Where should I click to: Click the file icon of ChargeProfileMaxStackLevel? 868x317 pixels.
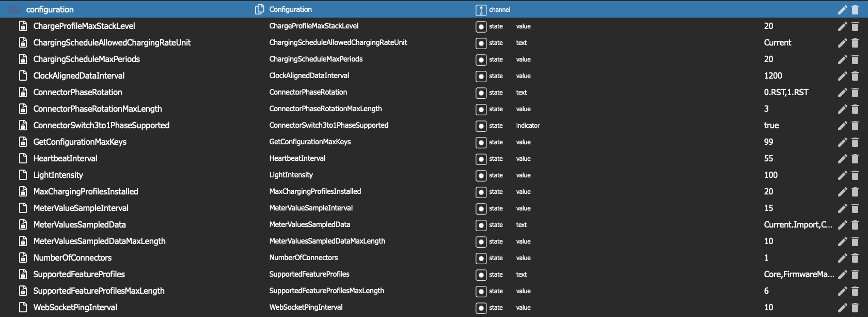[23, 26]
